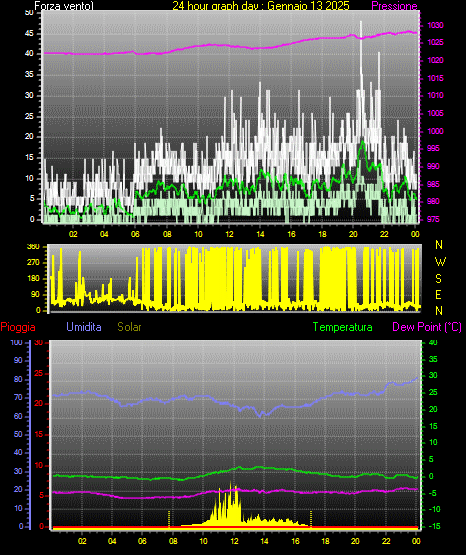Click the Solar legend label

(x=129, y=327)
